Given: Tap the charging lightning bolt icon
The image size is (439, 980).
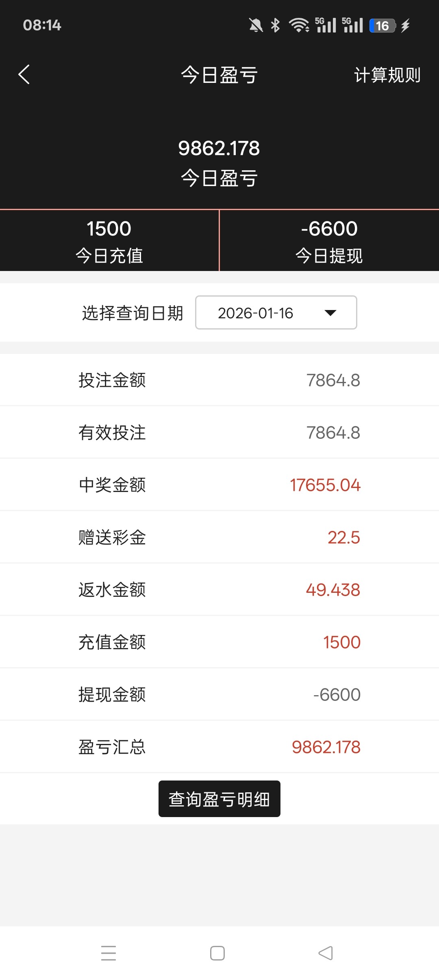Looking at the screenshot, I should [405, 26].
